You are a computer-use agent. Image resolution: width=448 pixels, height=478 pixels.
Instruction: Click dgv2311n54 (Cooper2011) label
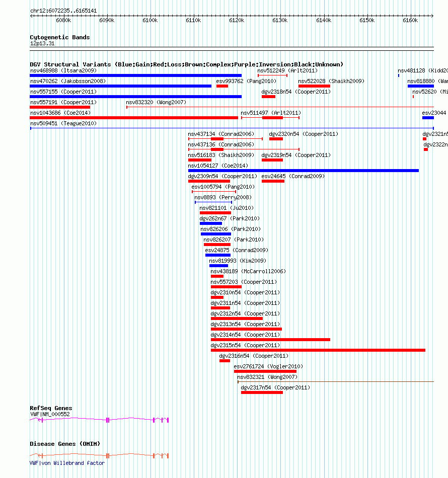245,303
